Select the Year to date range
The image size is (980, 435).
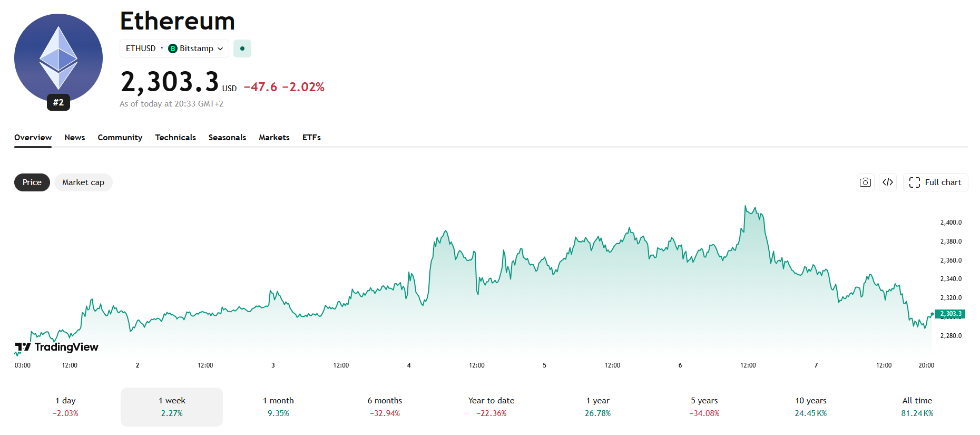(491, 407)
